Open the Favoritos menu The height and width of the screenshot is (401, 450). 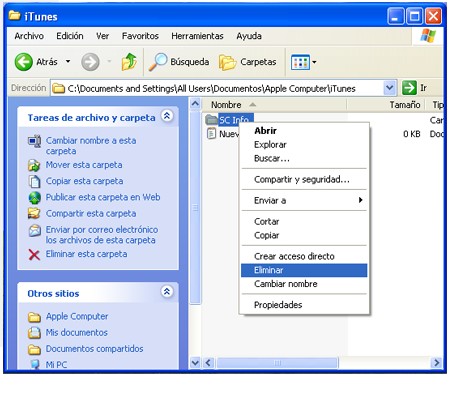pyautogui.click(x=140, y=36)
